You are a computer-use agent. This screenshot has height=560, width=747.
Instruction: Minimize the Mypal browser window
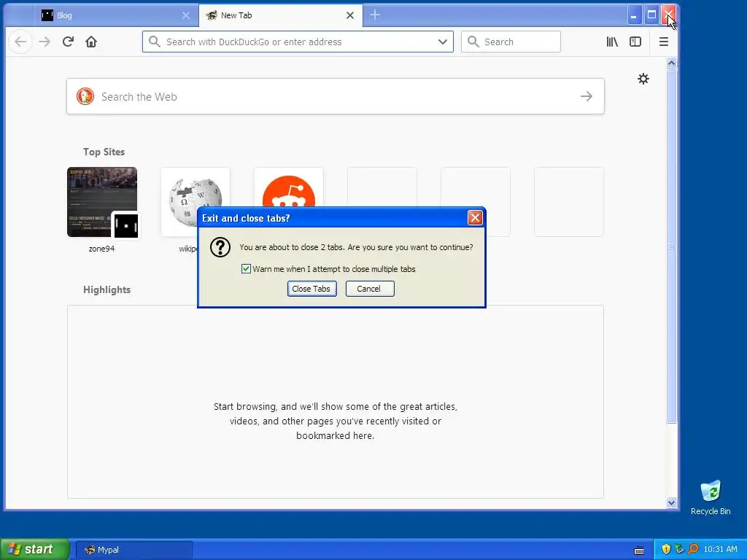click(x=634, y=15)
